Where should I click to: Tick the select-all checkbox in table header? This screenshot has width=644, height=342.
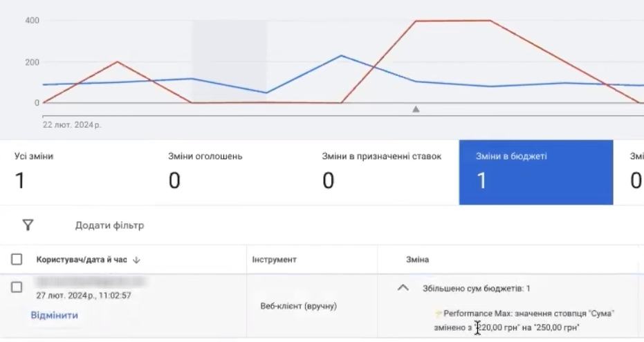click(17, 260)
